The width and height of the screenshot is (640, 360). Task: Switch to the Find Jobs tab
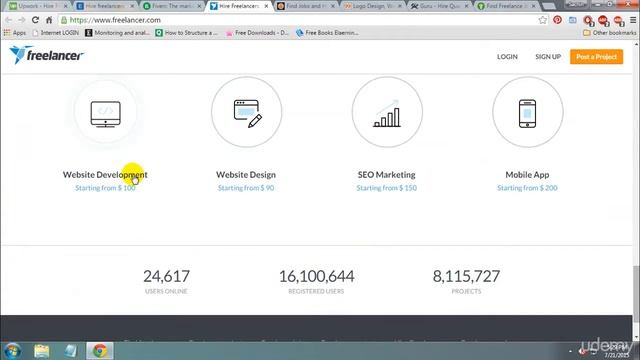tap(306, 6)
